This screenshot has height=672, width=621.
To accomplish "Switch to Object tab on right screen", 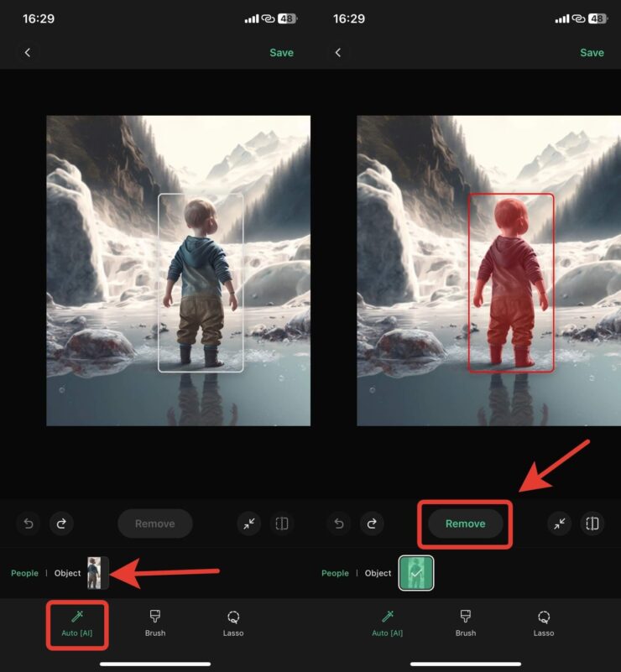I will pos(378,573).
